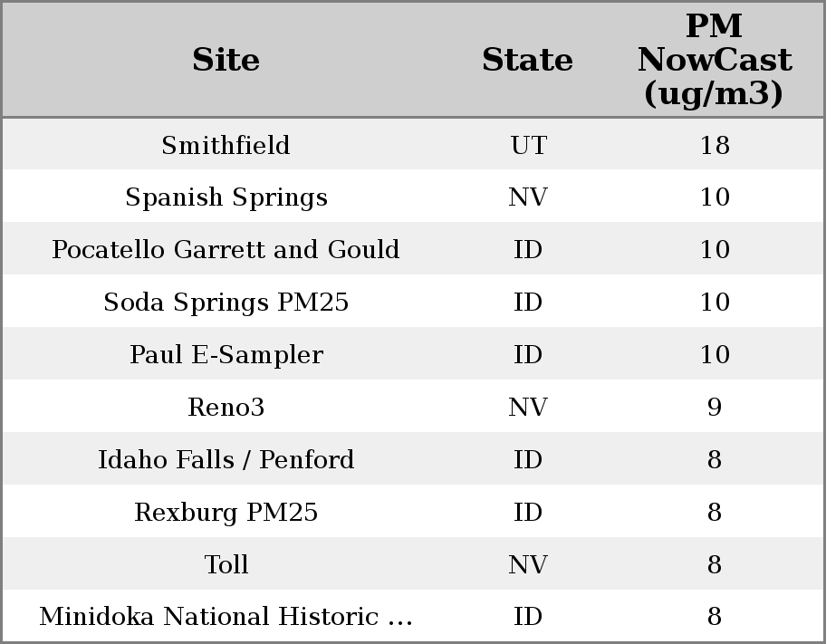The image size is (826, 644).
Task: Click Reno3's PM value of 9
Action: pyautogui.click(x=714, y=408)
